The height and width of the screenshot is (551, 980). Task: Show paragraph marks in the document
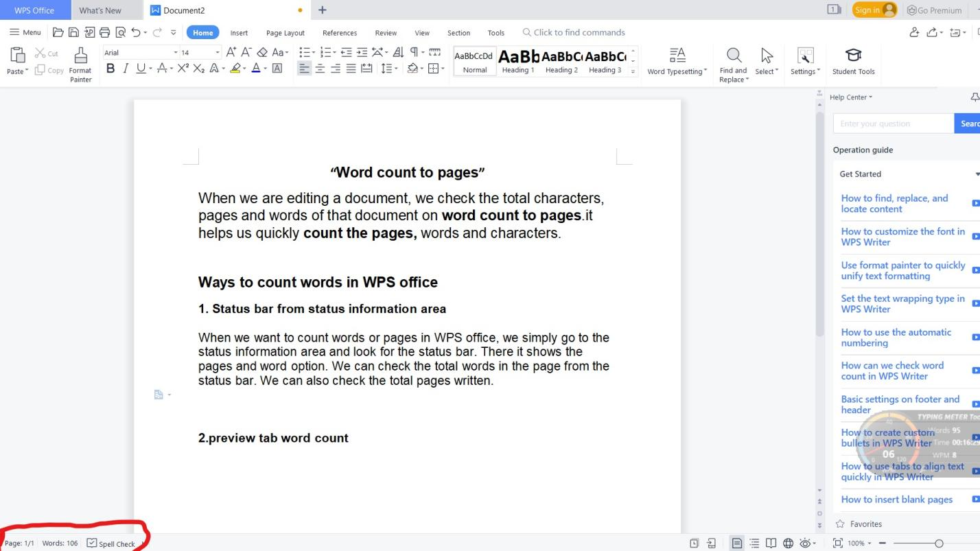pos(414,51)
